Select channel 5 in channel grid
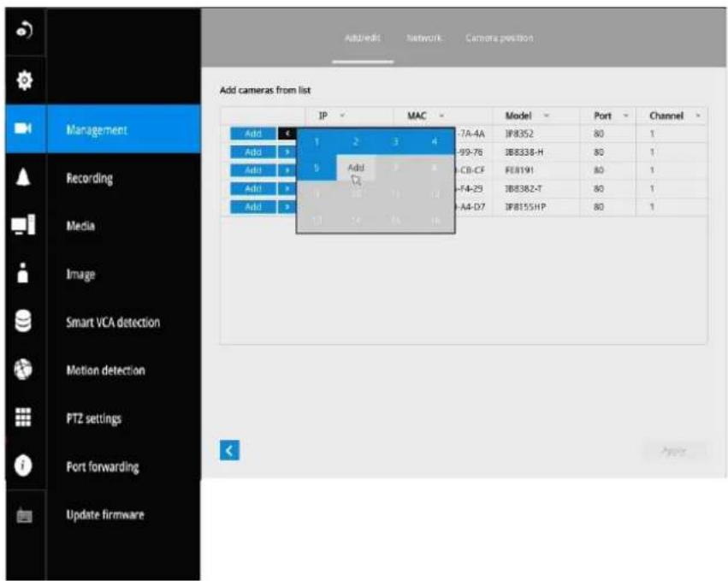Viewport: 728px width, 581px height. (x=317, y=168)
